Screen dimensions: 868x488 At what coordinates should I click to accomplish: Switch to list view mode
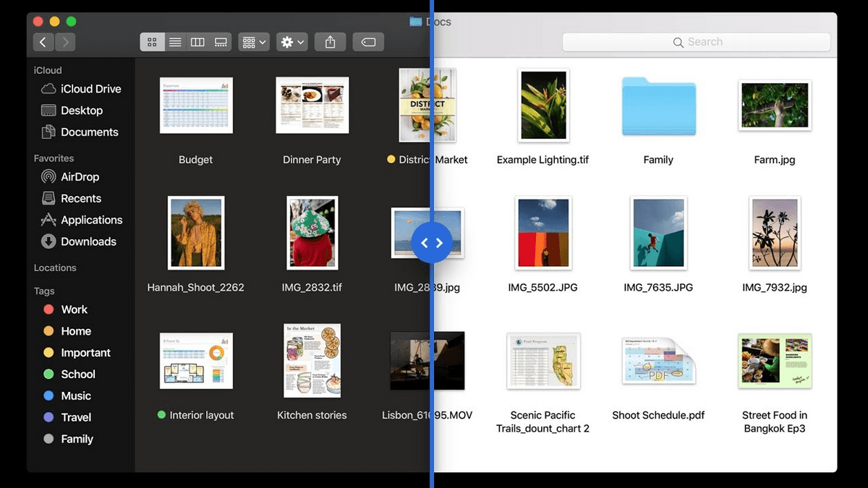pyautogui.click(x=175, y=42)
